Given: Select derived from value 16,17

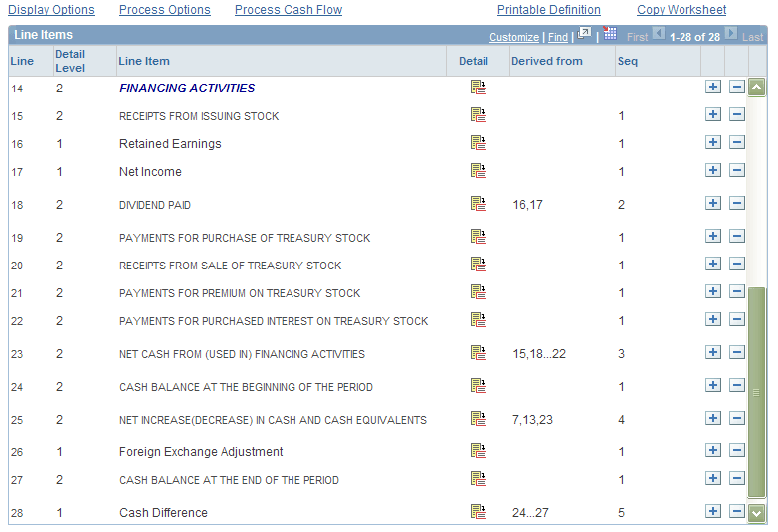Looking at the screenshot, I should pyautogui.click(x=527, y=204).
